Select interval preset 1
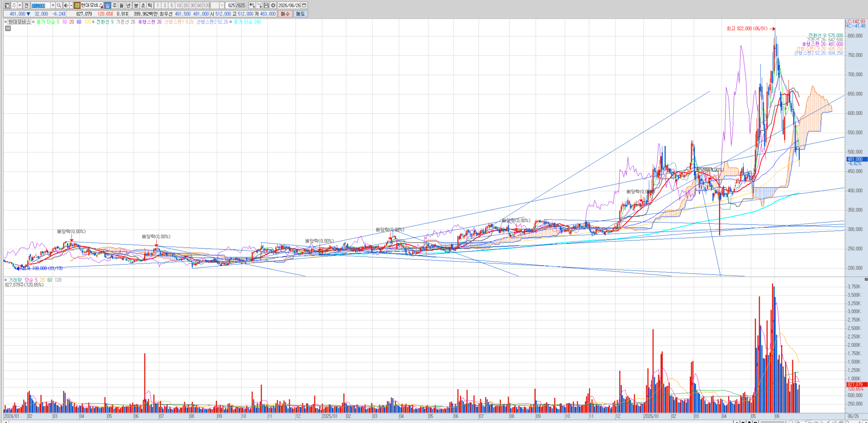 [x=158, y=5]
